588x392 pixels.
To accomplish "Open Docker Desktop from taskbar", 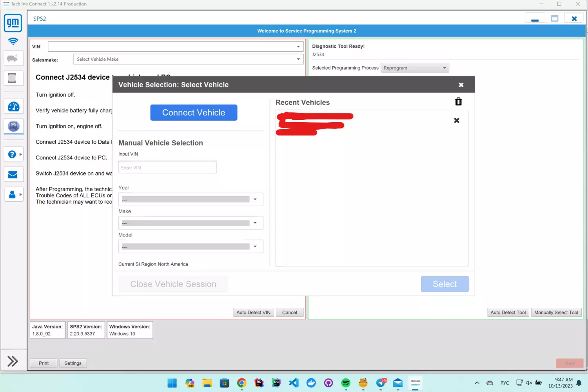I will click(x=311, y=383).
